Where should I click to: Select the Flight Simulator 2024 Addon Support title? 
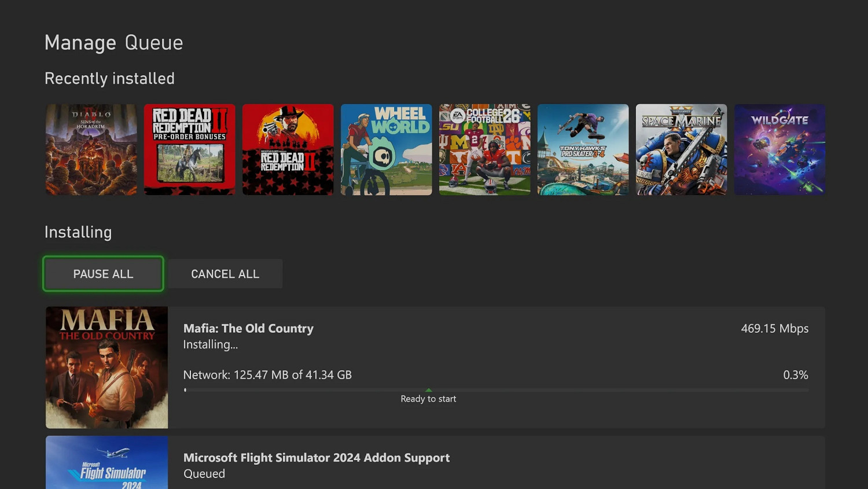(317, 457)
